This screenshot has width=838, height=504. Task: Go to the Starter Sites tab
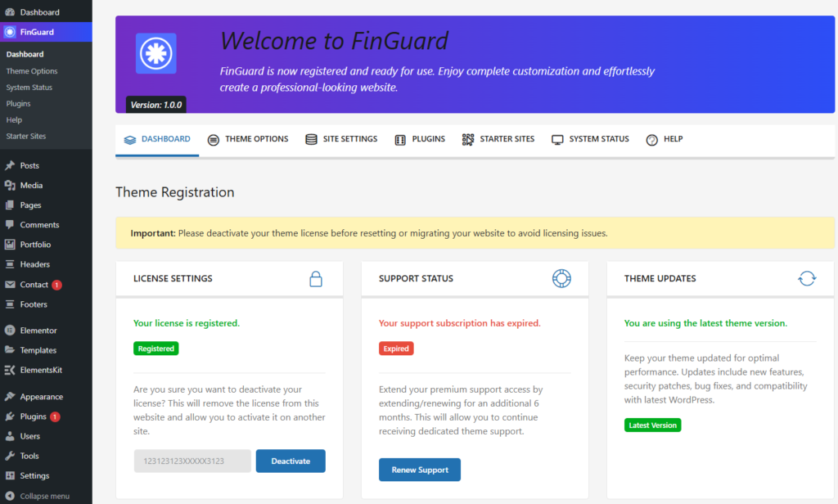pyautogui.click(x=498, y=139)
